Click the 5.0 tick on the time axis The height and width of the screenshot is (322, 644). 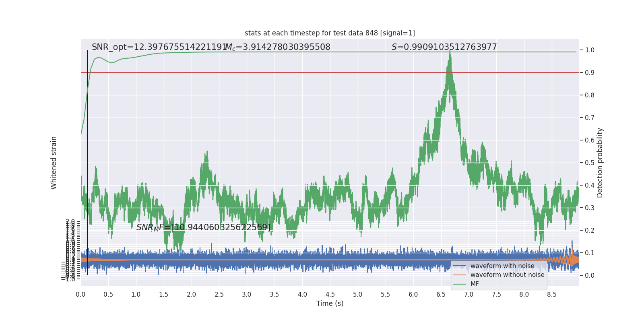(x=358, y=295)
